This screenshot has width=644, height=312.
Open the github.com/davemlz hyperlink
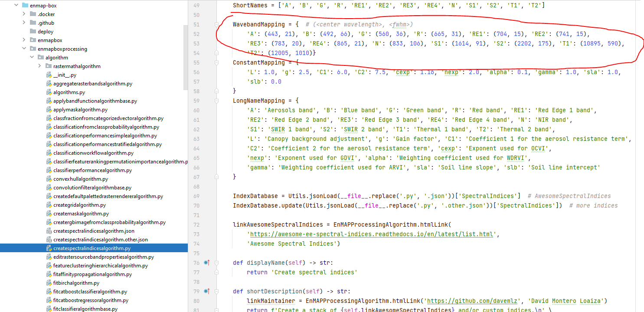472,300
